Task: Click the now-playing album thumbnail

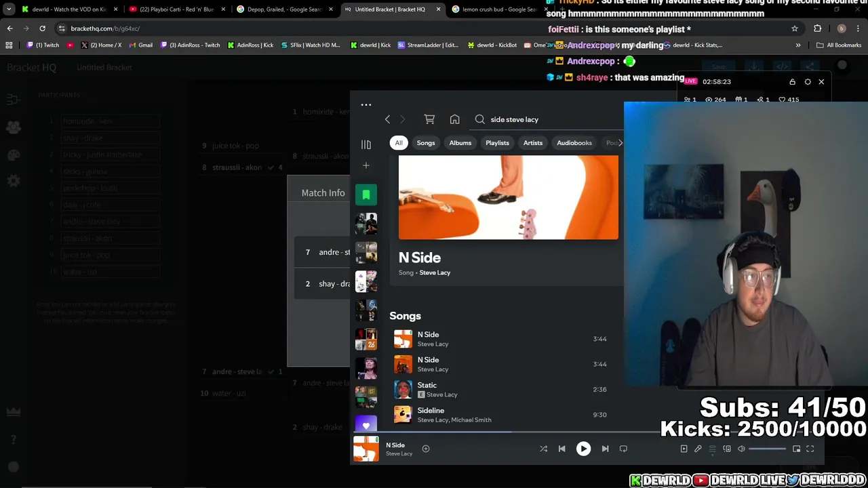Action: [366, 449]
